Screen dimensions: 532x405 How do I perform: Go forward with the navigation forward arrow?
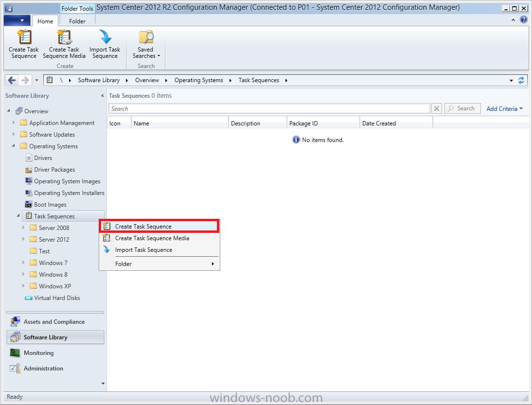(x=25, y=80)
